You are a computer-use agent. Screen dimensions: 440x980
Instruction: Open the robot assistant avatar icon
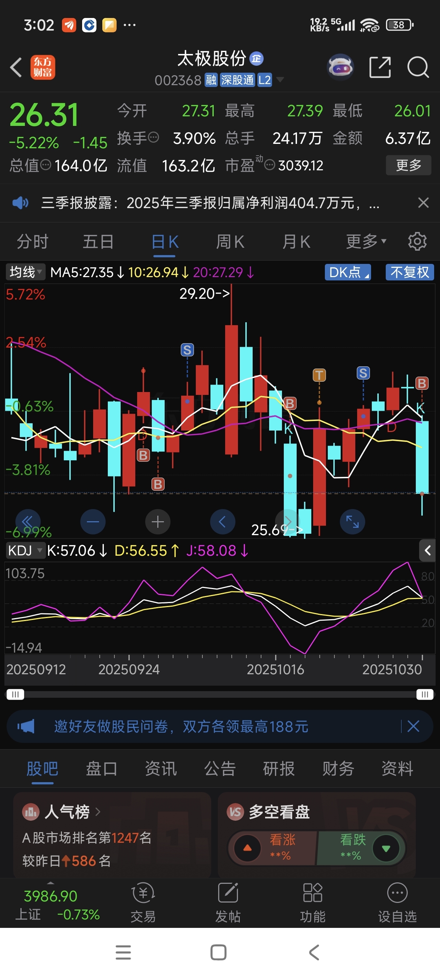click(x=340, y=67)
